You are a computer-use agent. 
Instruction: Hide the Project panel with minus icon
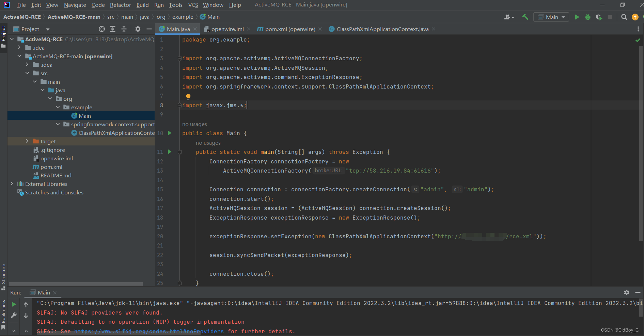click(149, 29)
